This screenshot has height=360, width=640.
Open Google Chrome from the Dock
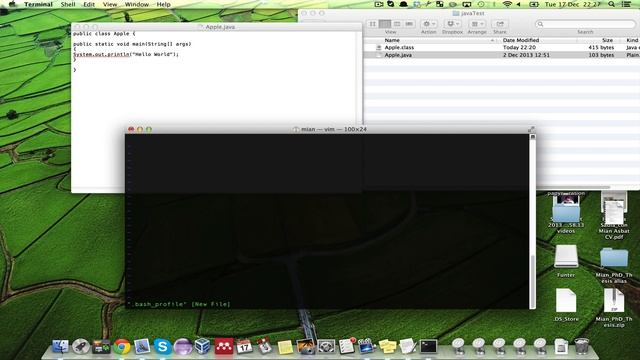click(x=122, y=346)
